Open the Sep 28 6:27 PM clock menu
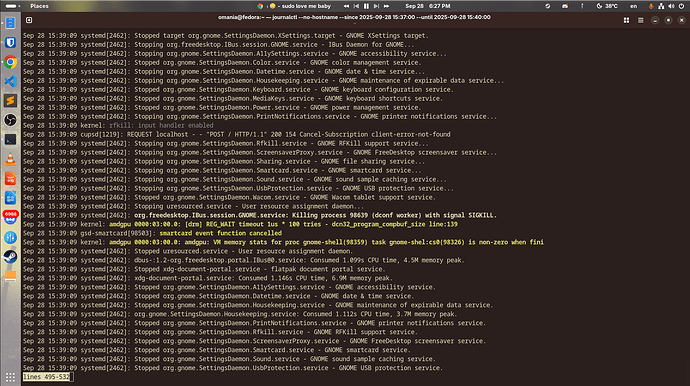 (428, 6)
